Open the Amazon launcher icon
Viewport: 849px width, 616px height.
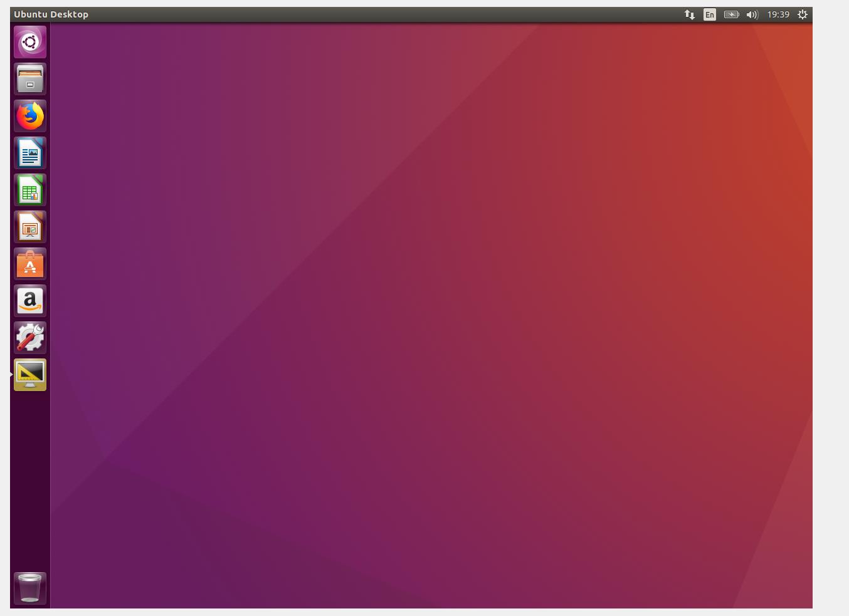[30, 301]
